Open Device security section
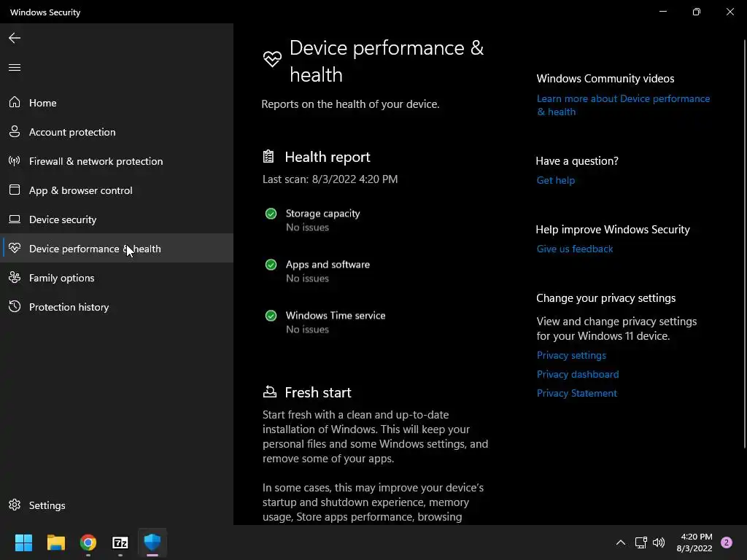The width and height of the screenshot is (747, 560). (117, 219)
